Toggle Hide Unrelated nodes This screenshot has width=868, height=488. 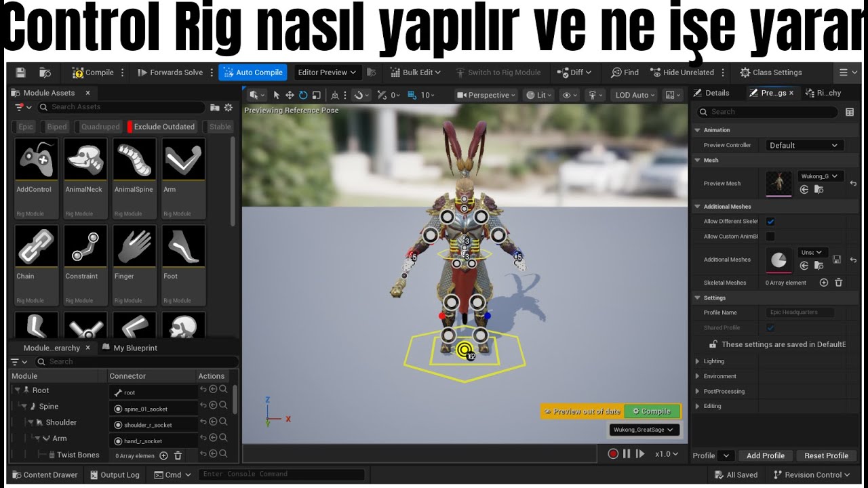[682, 73]
